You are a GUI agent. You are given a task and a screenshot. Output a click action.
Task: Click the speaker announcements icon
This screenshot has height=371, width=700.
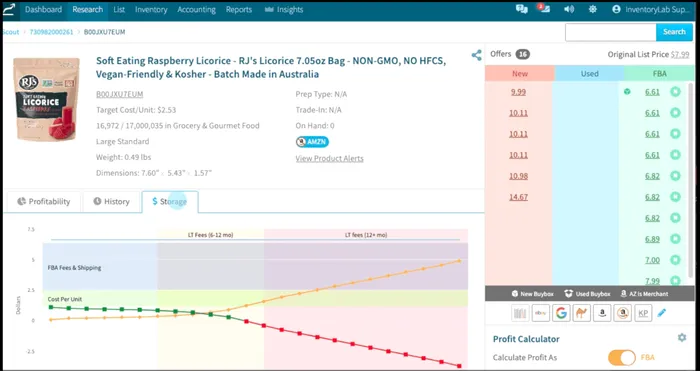(569, 9)
